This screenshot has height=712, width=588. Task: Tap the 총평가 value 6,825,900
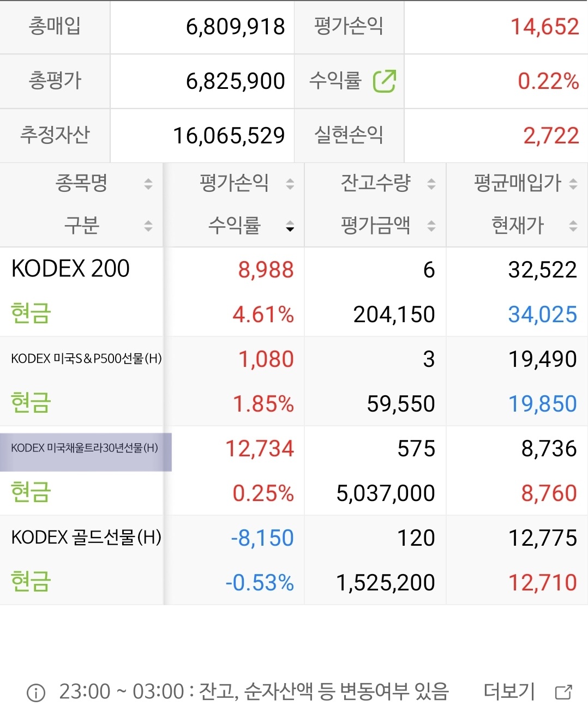(x=235, y=81)
